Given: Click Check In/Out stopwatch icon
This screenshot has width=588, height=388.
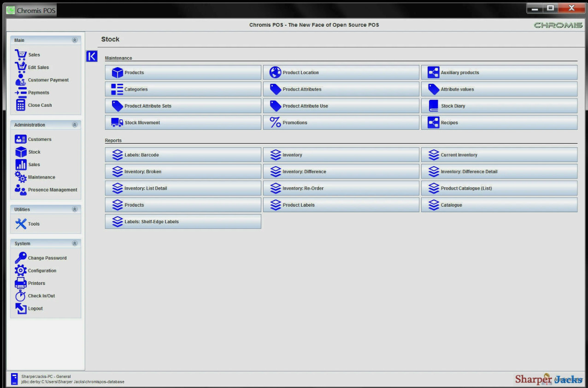Looking at the screenshot, I should 21,296.
